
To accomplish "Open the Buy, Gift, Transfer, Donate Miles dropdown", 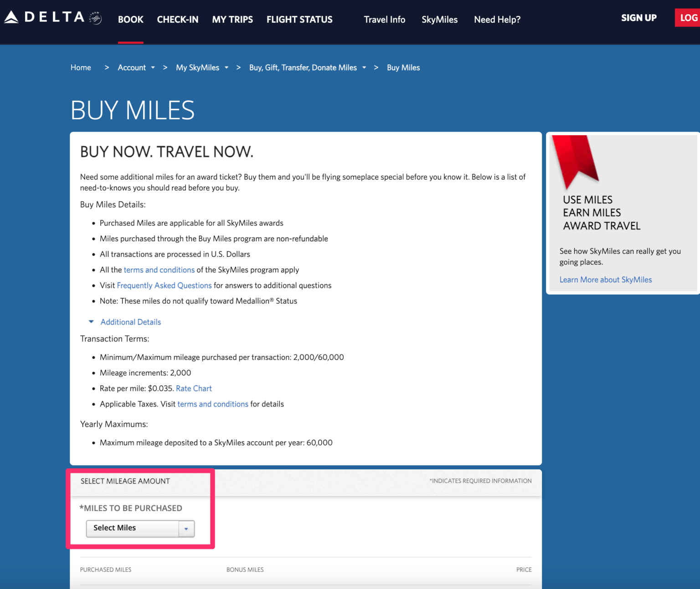I will (x=364, y=67).
